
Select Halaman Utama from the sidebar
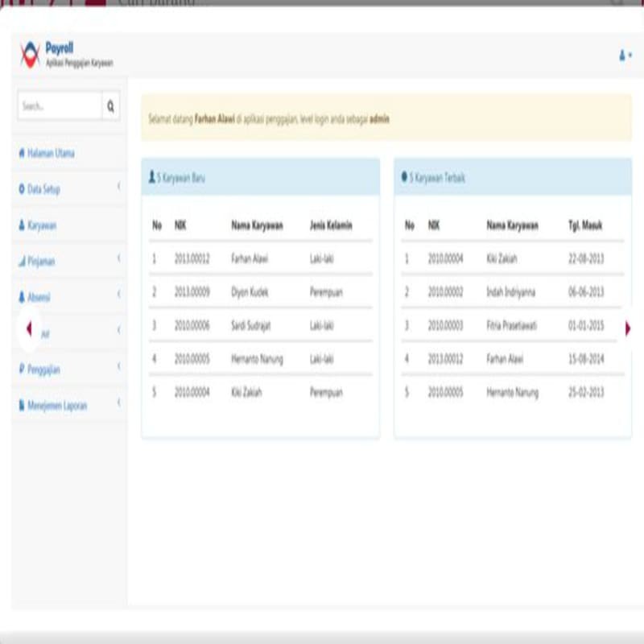52,153
